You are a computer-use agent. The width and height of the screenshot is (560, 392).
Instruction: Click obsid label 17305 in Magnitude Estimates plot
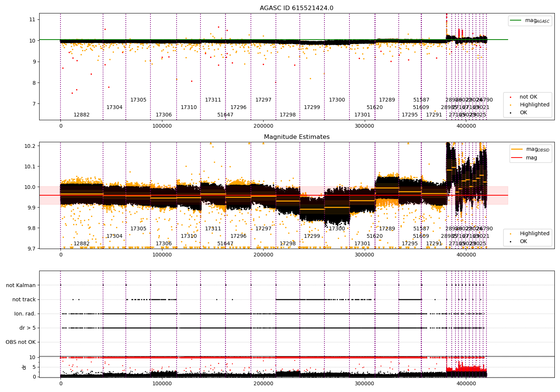click(x=138, y=229)
